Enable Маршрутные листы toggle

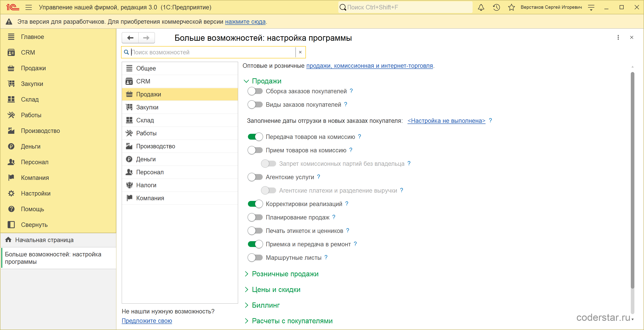click(255, 258)
